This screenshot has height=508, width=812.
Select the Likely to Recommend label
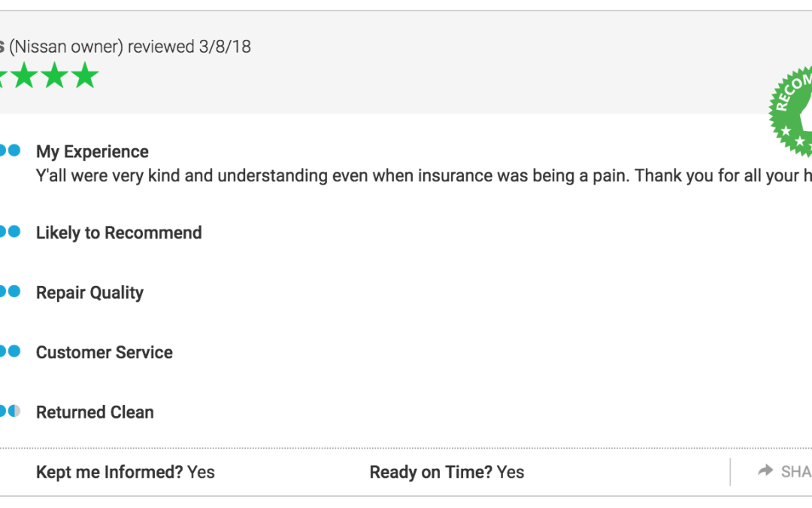pyautogui.click(x=119, y=233)
